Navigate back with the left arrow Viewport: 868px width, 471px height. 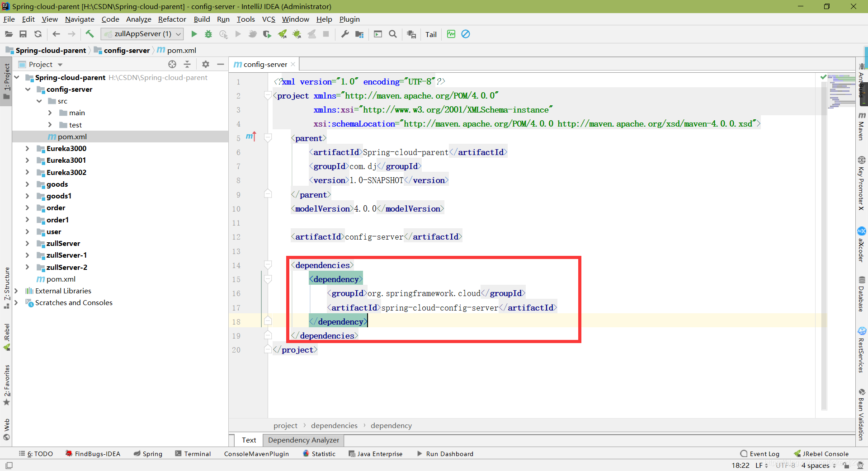click(56, 34)
